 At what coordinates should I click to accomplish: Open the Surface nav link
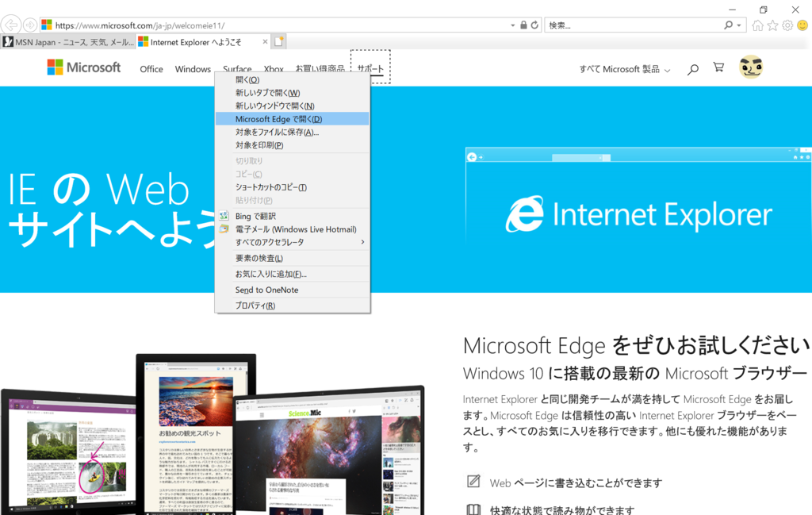coord(237,68)
